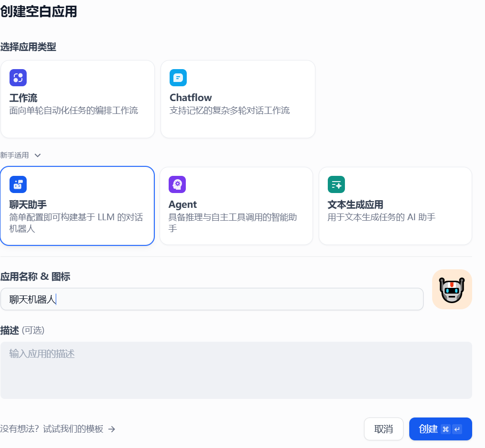Image resolution: width=485 pixels, height=448 pixels.
Task: Select the purple Agent brain icon
Action: [177, 184]
